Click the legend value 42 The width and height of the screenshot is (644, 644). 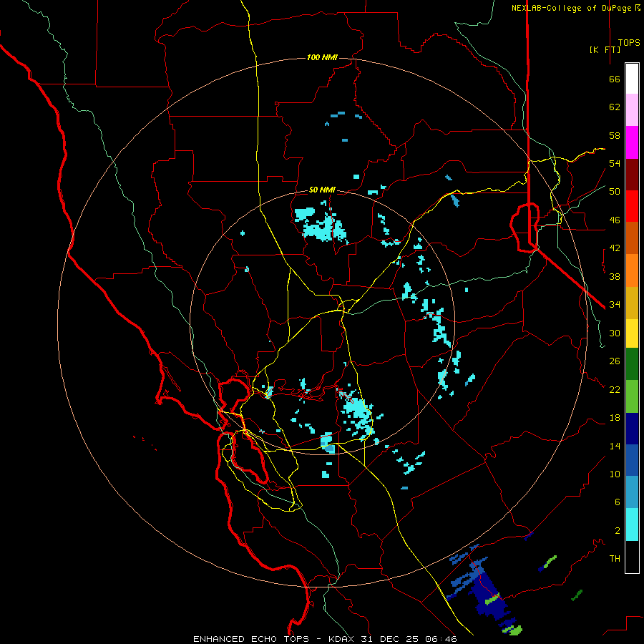click(x=615, y=248)
